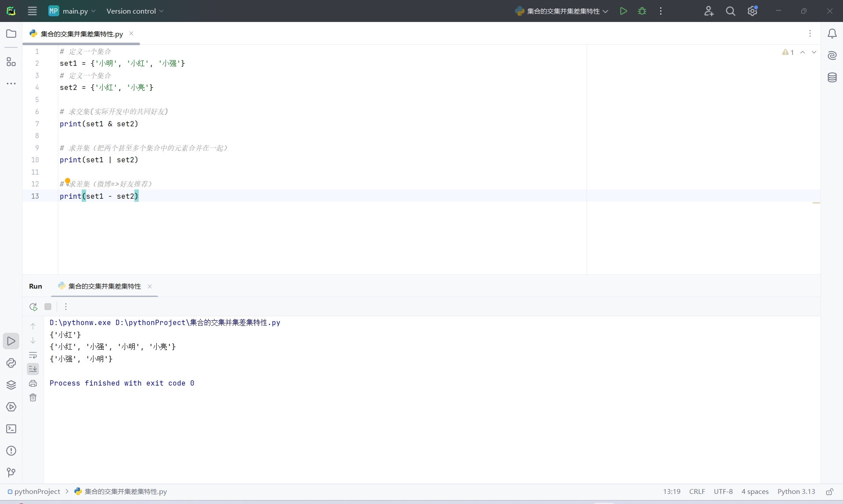
Task: Clear run output with trash icon
Action: click(x=33, y=397)
